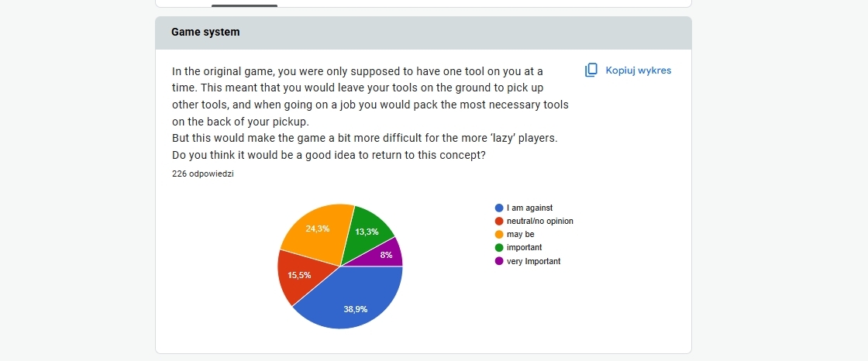The width and height of the screenshot is (868, 361).
Task: Click the "Game system" section header
Action: tap(205, 33)
